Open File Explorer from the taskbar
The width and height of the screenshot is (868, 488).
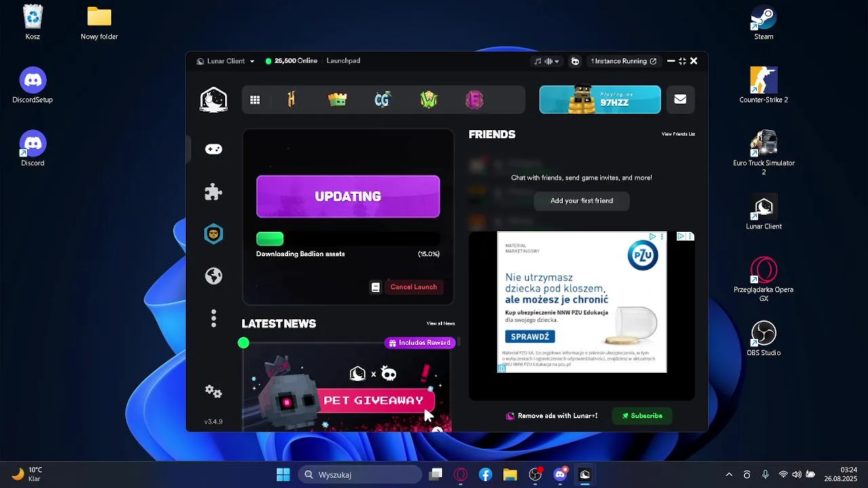point(510,474)
